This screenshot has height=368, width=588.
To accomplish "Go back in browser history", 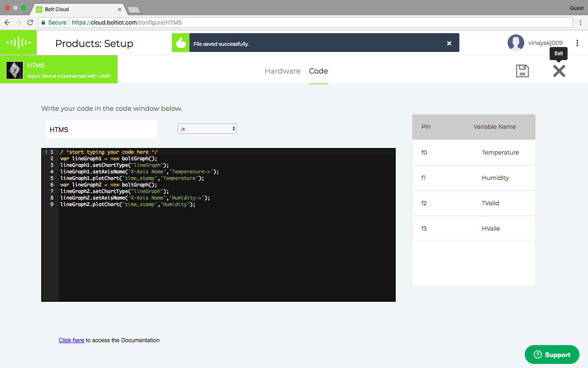I will pyautogui.click(x=7, y=22).
